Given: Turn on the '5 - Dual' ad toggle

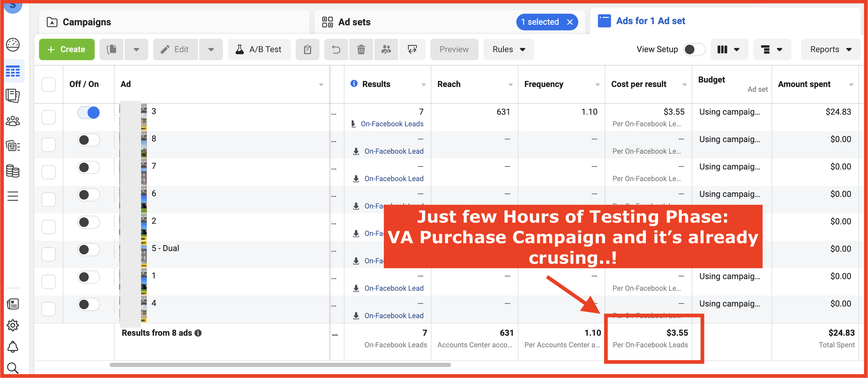Looking at the screenshot, I should point(89,250).
